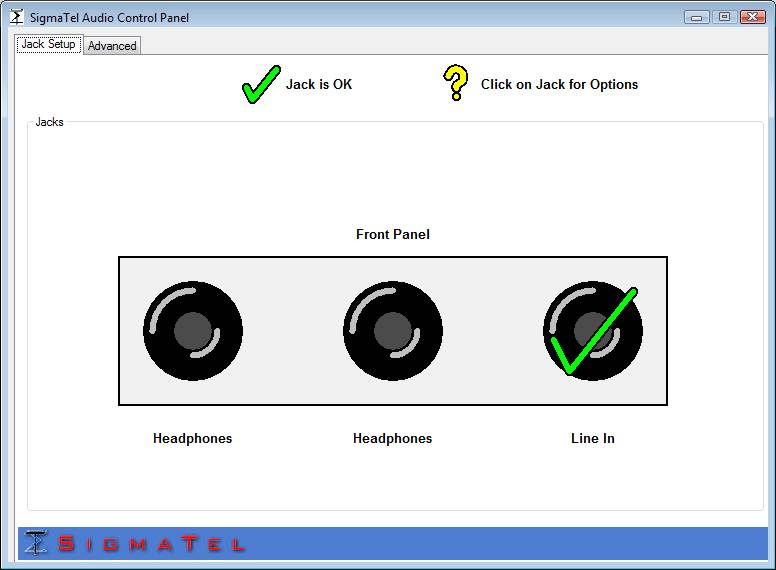Open the Advanced tab
Viewport: 776px width, 570px height.
point(112,46)
